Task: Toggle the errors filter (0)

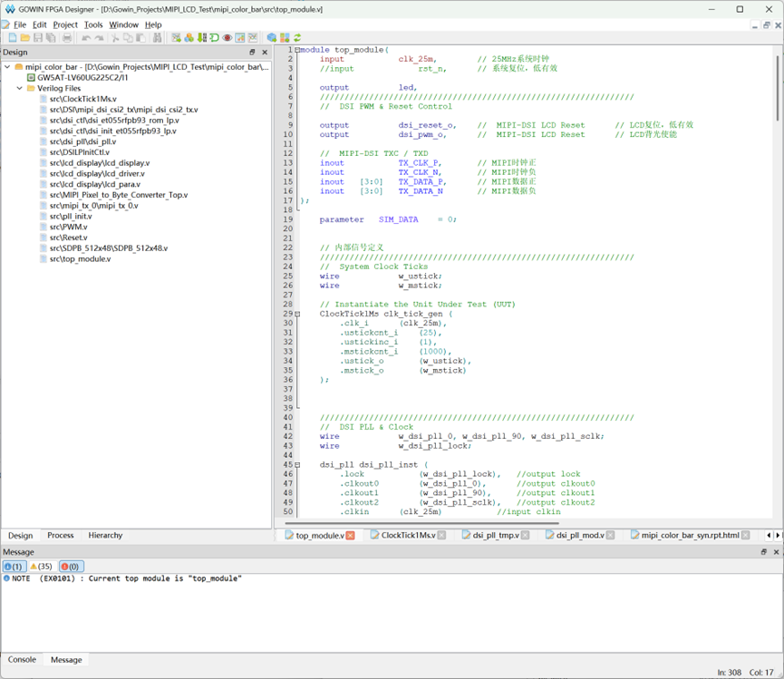Action: point(71,567)
